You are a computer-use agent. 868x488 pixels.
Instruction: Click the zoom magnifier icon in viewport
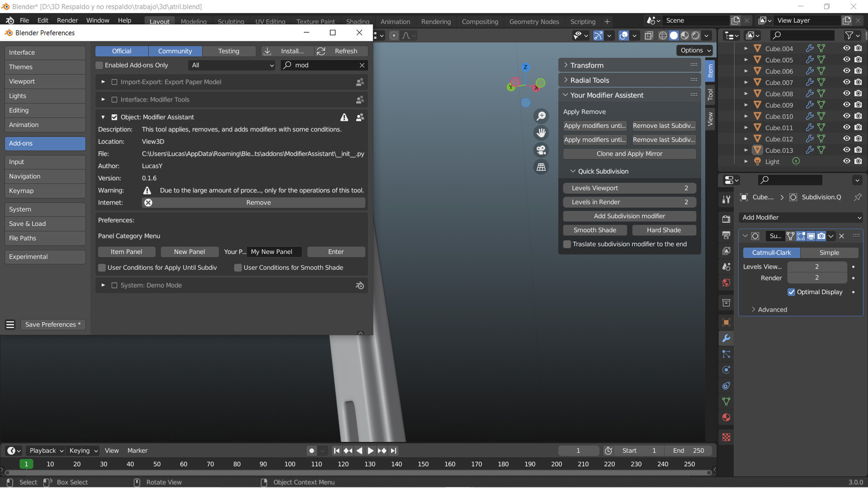pyautogui.click(x=541, y=116)
